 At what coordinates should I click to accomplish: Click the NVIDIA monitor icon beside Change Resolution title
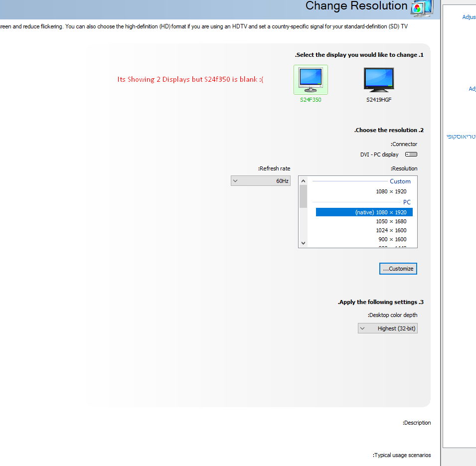pyautogui.click(x=421, y=8)
